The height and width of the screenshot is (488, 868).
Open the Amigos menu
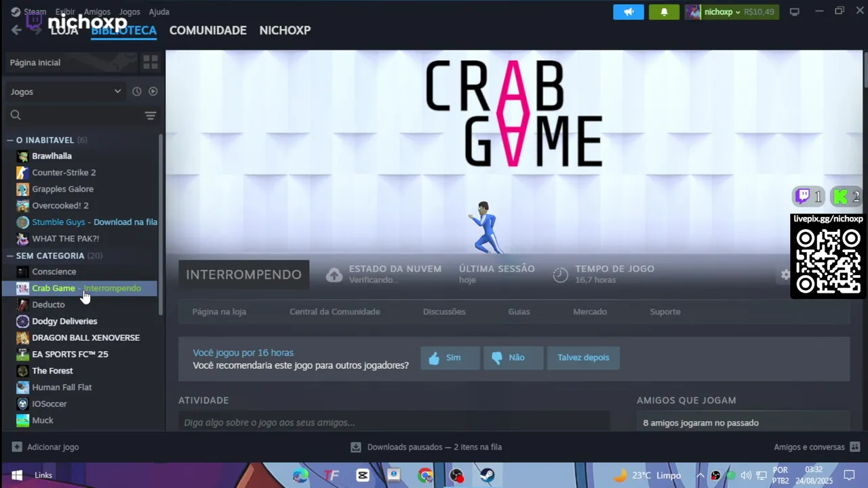pos(98,12)
